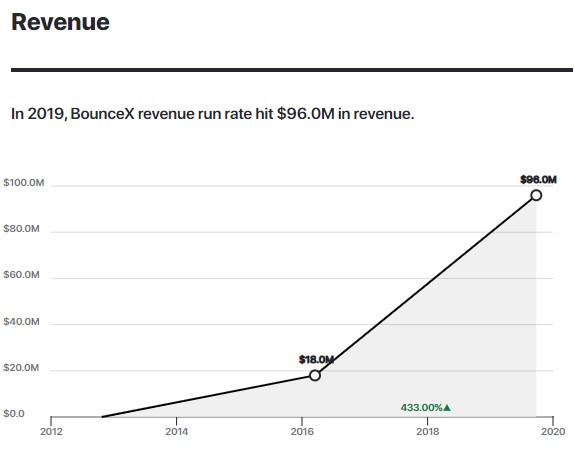
Task: Click the $18.0M value label
Action: pos(316,359)
